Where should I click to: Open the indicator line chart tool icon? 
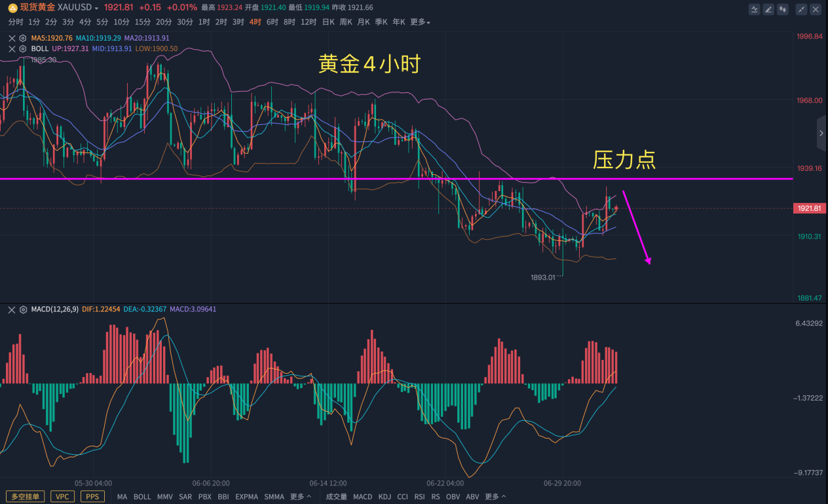pyautogui.click(x=755, y=9)
